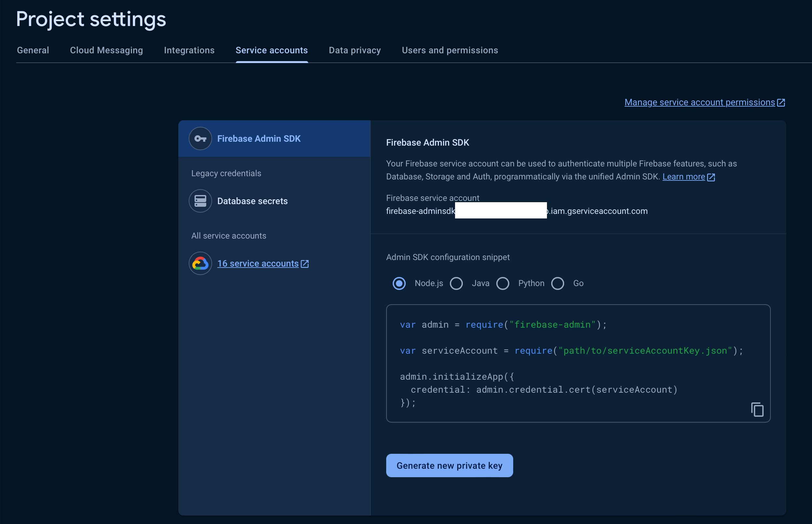Click Generate new private key button
The width and height of the screenshot is (812, 524).
pos(449,465)
